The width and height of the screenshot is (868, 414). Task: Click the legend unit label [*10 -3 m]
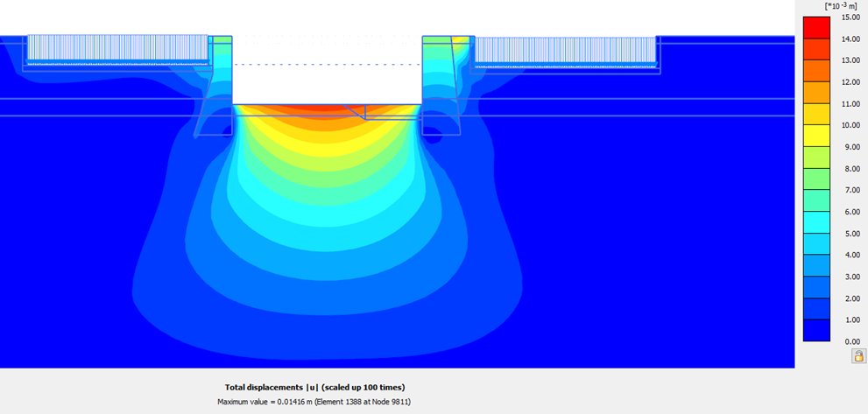[840, 6]
